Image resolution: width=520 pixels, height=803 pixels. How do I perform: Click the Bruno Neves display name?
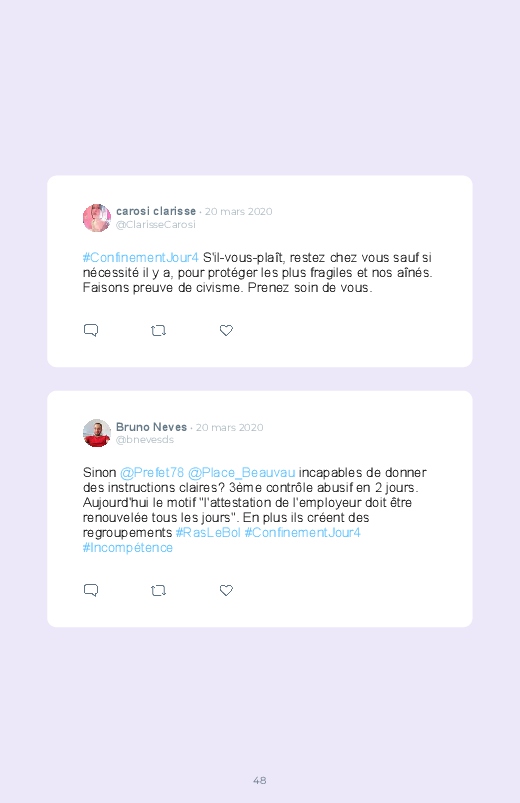(x=151, y=427)
